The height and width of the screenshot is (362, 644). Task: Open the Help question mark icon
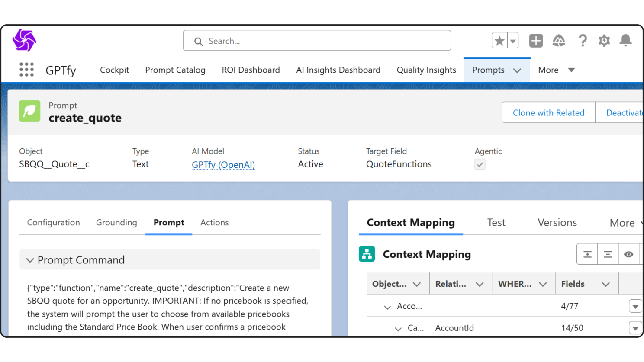pos(583,41)
